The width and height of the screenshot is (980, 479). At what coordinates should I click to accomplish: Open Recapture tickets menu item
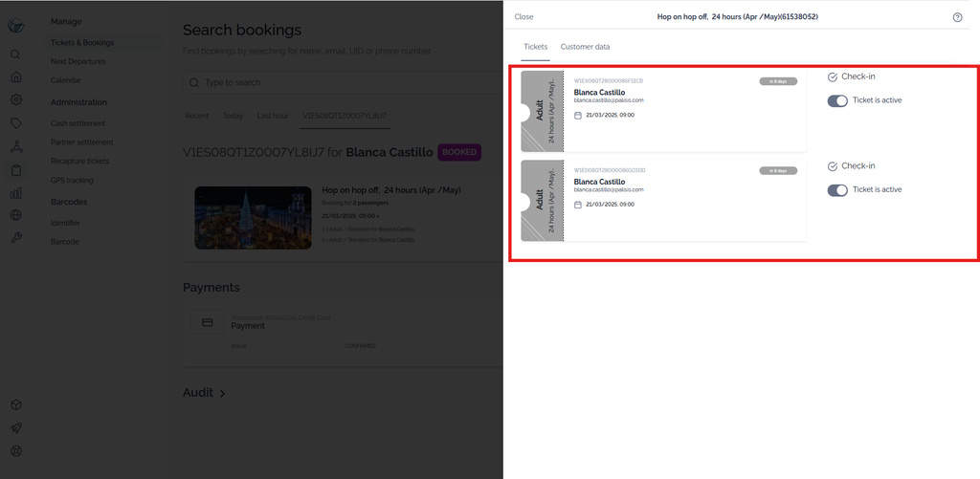point(79,161)
